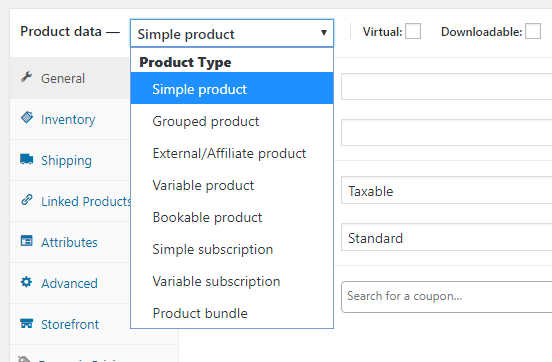
Task: Click the General wrench icon
Action: click(26, 76)
